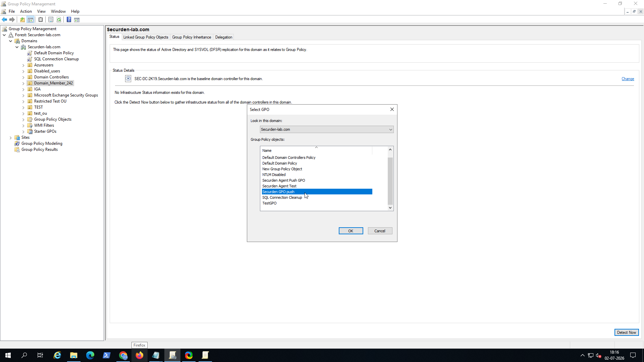Screen dimensions: 644x362
Task: Open Internet Explorer from the taskbar
Action: pos(57,355)
